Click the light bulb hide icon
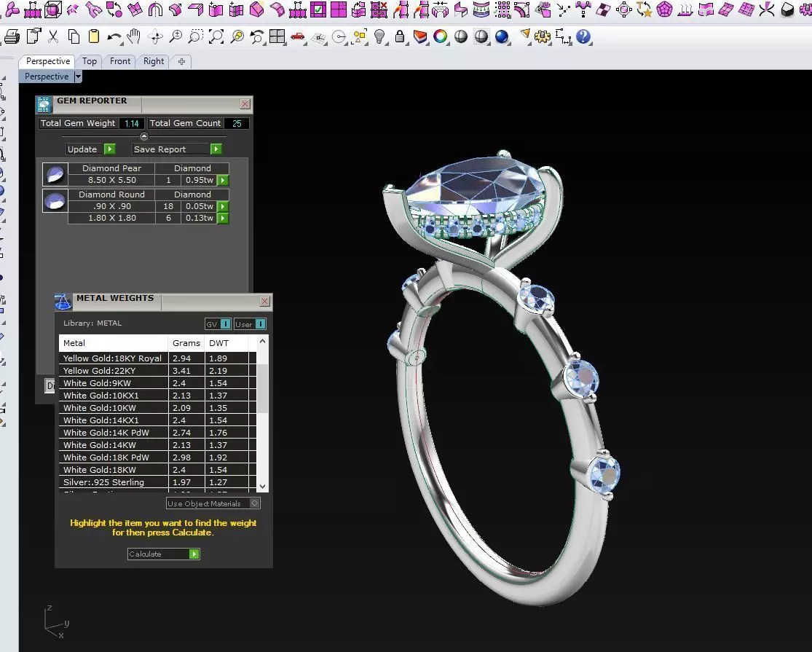 coord(379,36)
